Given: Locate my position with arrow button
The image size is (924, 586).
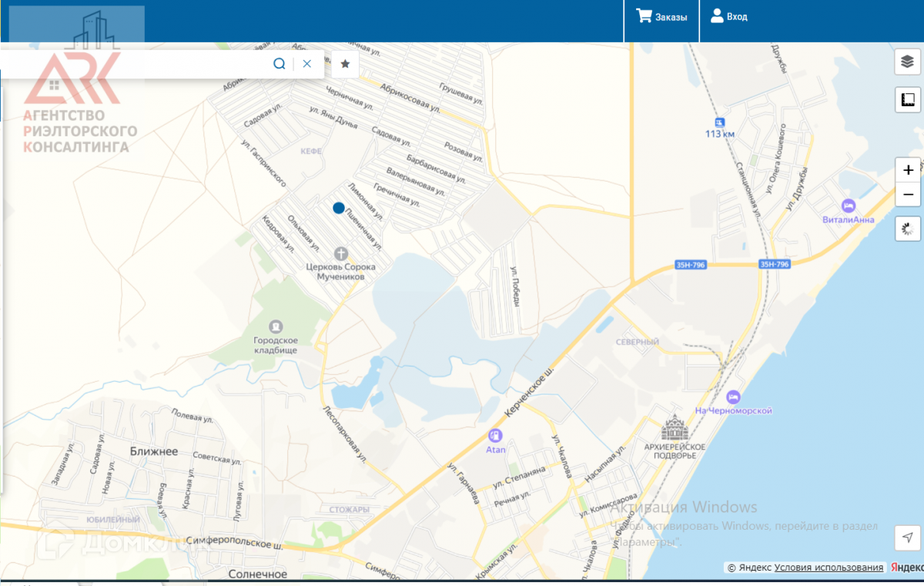Looking at the screenshot, I should point(908,537).
